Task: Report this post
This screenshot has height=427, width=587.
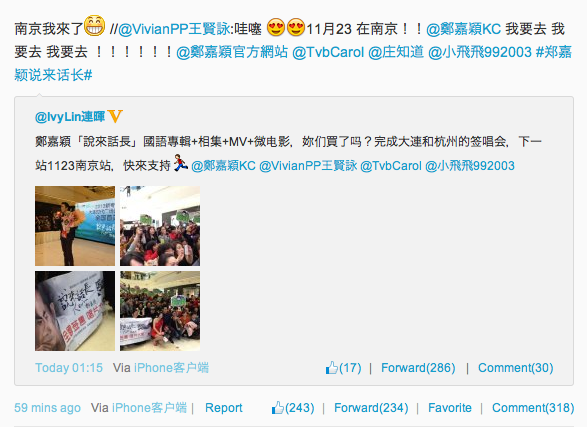Action: click(223, 408)
